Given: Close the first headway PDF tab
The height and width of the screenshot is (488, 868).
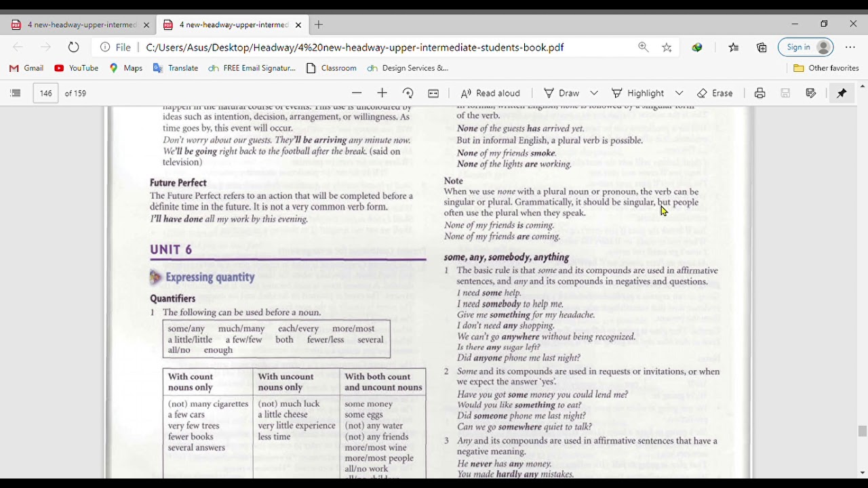Looking at the screenshot, I should click(146, 25).
